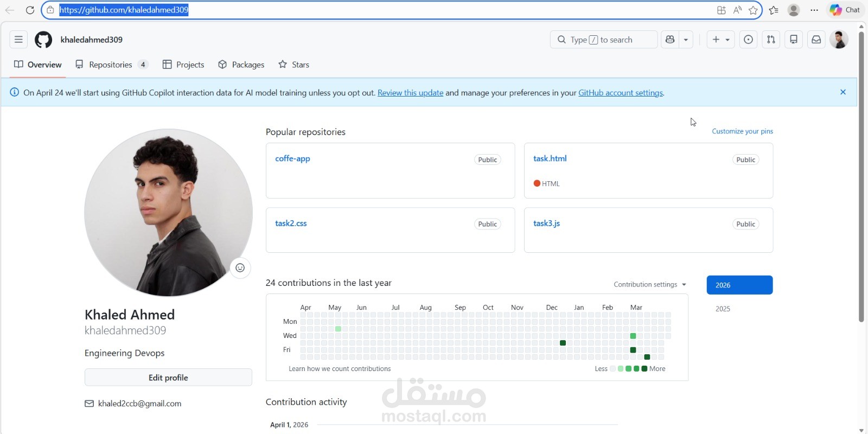
Task: Click the vertical page scrollbar
Action: tap(861, 177)
